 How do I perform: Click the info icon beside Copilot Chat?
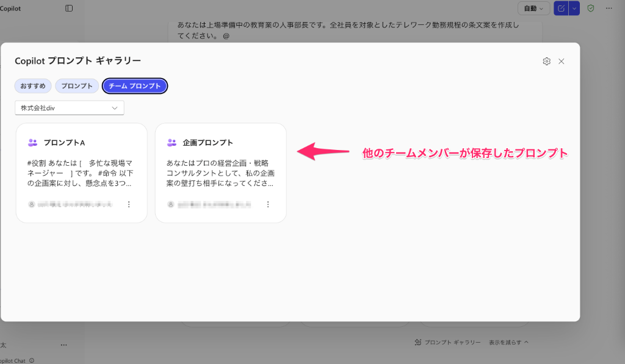coord(32,360)
